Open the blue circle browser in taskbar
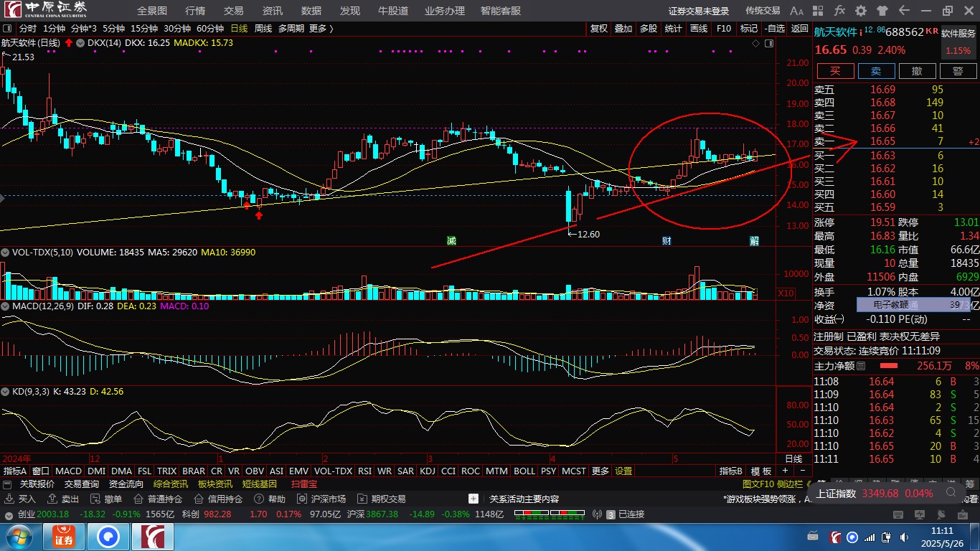 click(108, 537)
